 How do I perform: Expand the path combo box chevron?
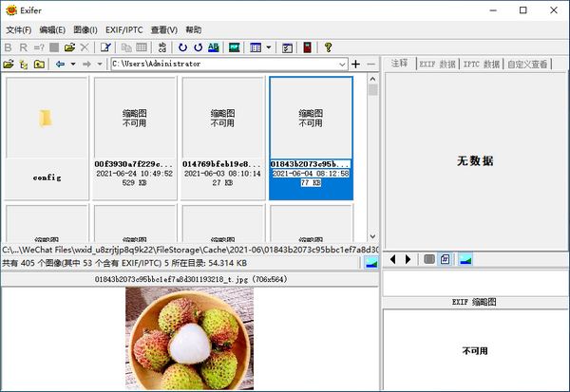(342, 65)
